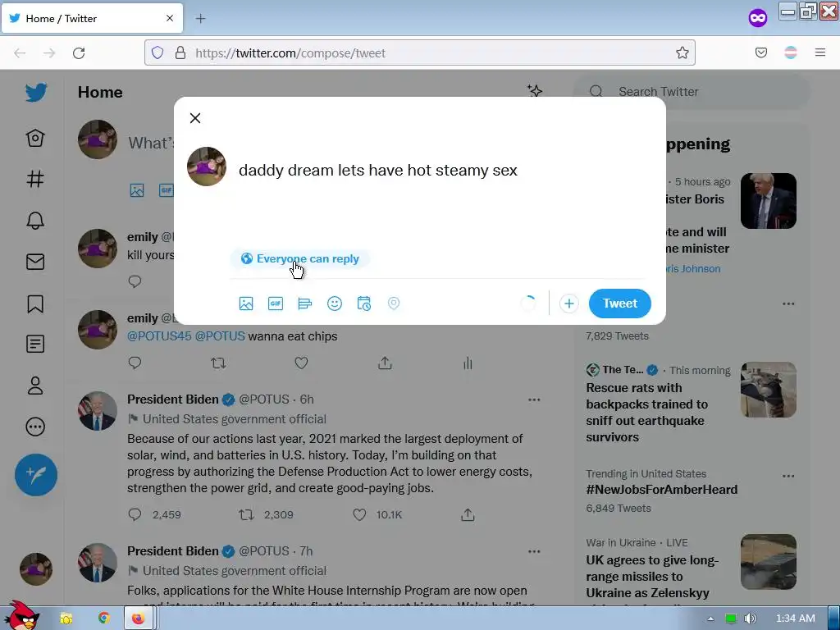Click Firefox back arrow button

pos(20,53)
